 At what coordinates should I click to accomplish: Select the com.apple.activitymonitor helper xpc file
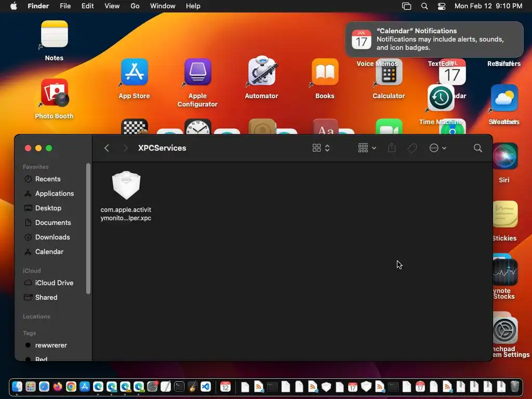point(126,196)
